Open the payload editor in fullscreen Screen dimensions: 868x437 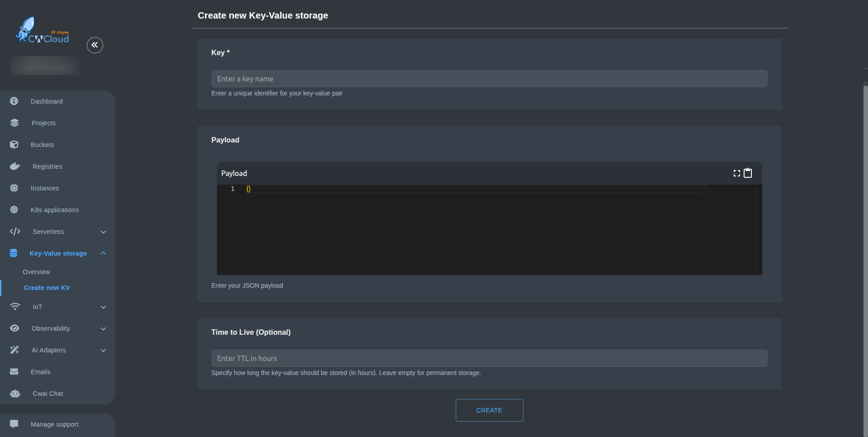tap(736, 173)
